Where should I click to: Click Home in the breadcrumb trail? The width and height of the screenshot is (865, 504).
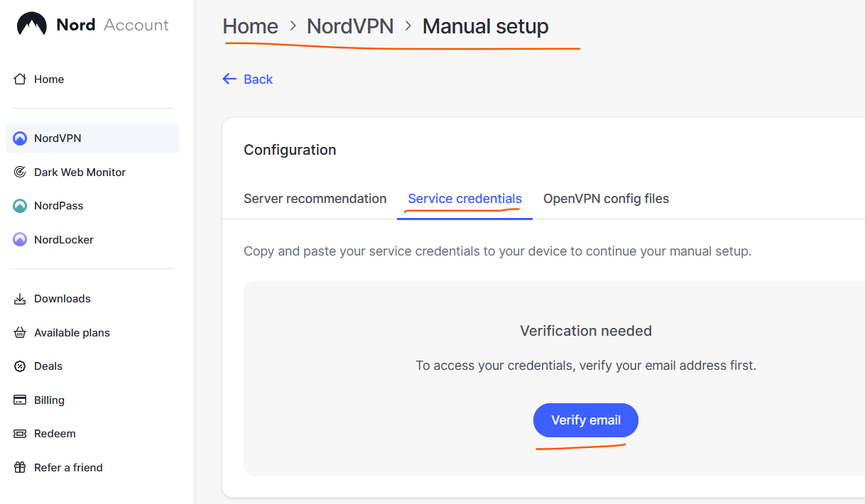[250, 27]
